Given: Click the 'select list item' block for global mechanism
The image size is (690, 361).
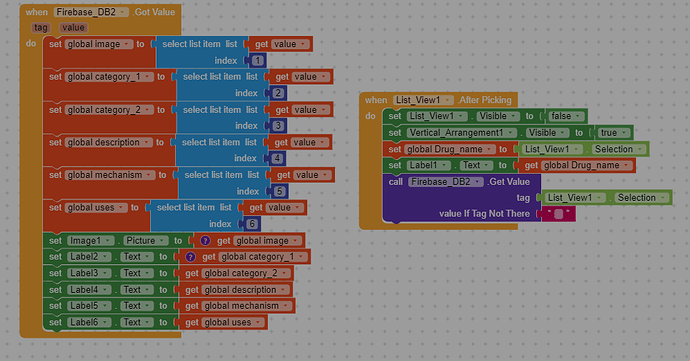Looking at the screenshot, I should 222,175.
